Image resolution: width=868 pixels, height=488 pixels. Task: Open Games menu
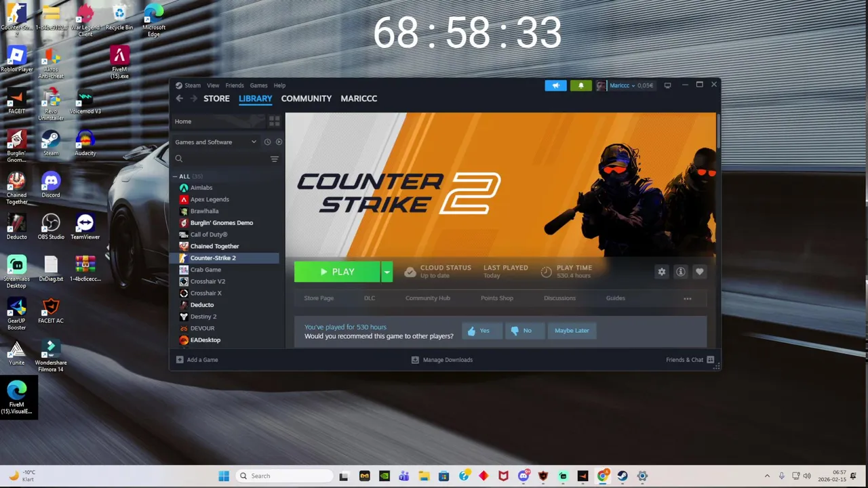258,85
